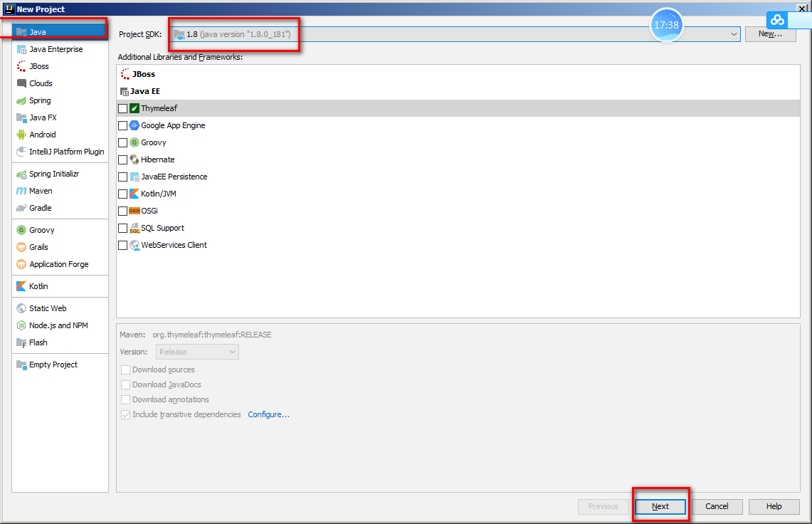The image size is (812, 524).
Task: Click the JBoss icon in the sidebar list
Action: (x=21, y=66)
